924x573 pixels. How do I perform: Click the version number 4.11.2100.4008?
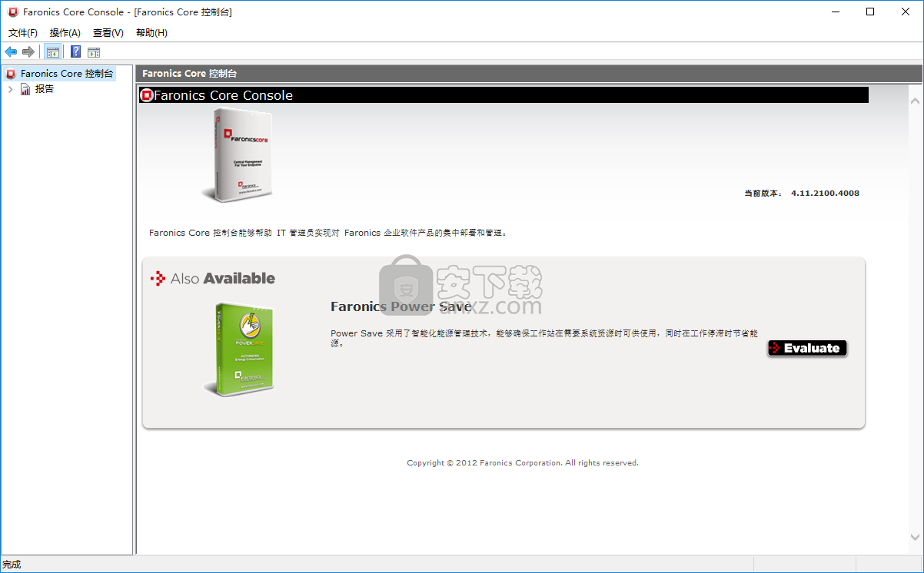point(825,193)
